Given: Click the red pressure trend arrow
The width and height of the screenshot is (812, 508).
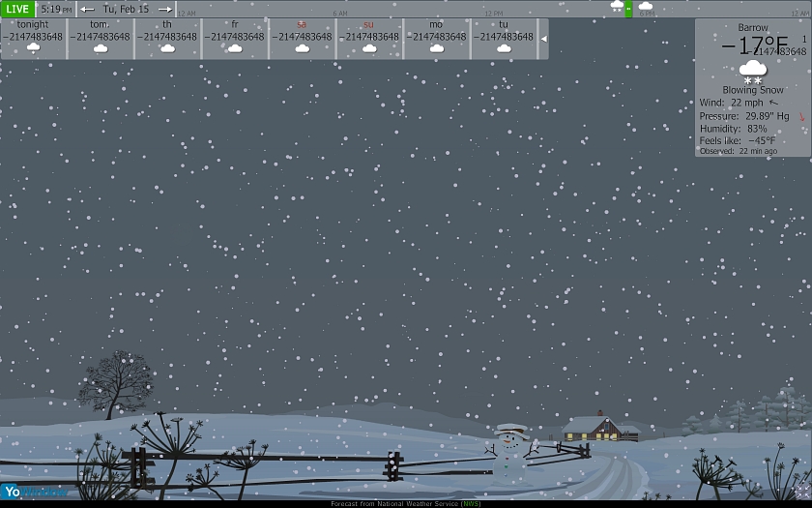Looking at the screenshot, I should [x=801, y=116].
